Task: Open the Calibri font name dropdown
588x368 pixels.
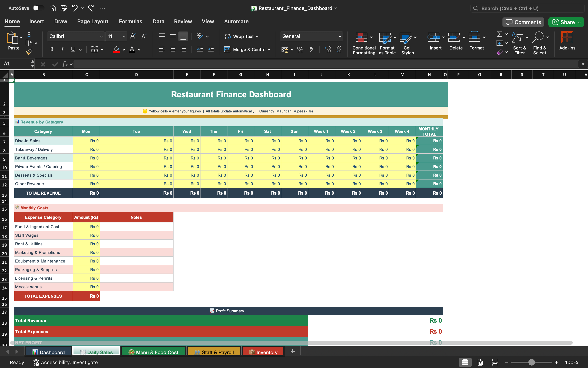Action: coord(101,37)
